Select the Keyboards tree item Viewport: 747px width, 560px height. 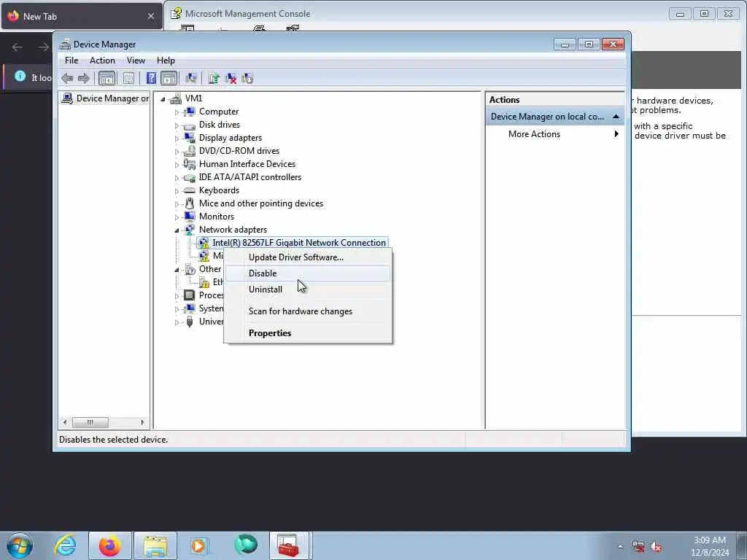[x=219, y=190]
